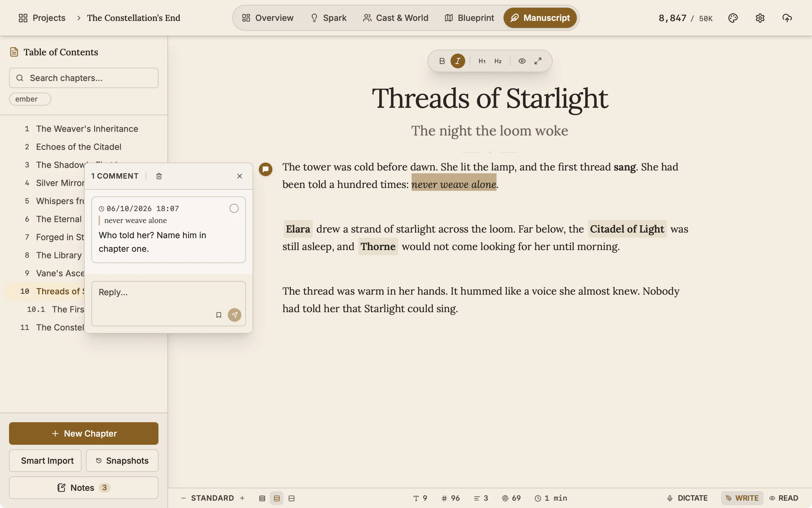812x508 pixels.
Task: Create a New Chapter
Action: [83, 433]
